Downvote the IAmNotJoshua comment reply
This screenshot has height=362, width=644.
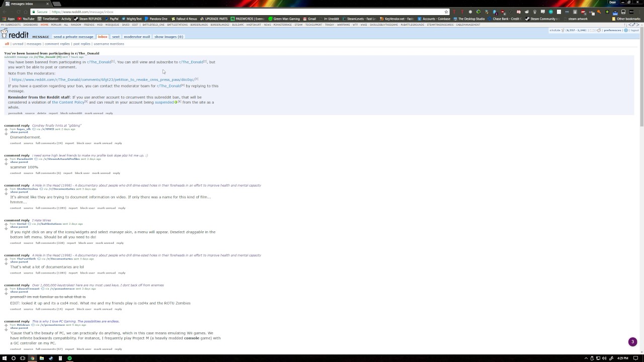(6, 194)
